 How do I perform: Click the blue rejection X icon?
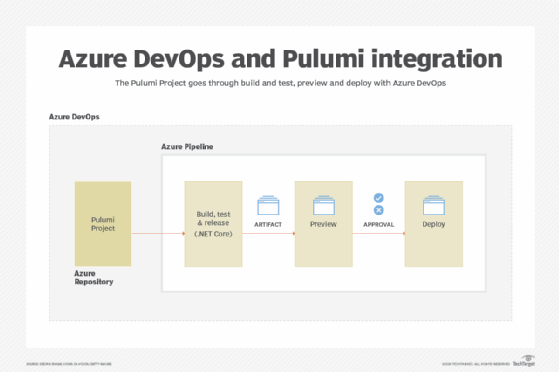pyautogui.click(x=379, y=210)
